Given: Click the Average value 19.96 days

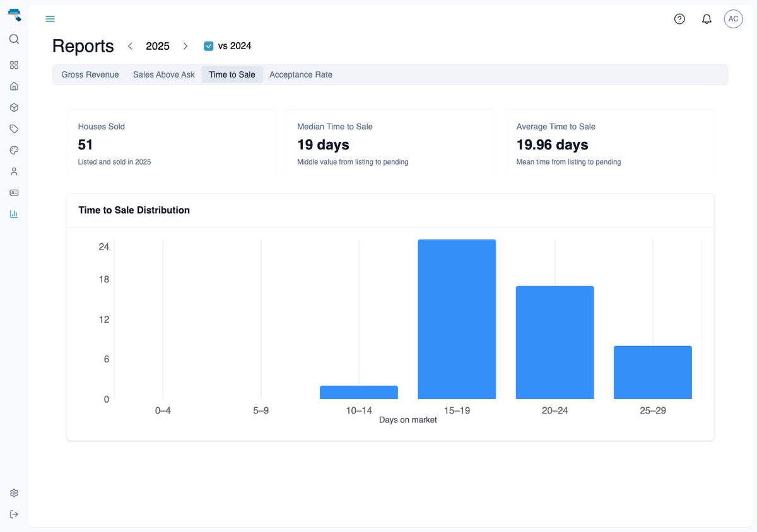Looking at the screenshot, I should (553, 145).
